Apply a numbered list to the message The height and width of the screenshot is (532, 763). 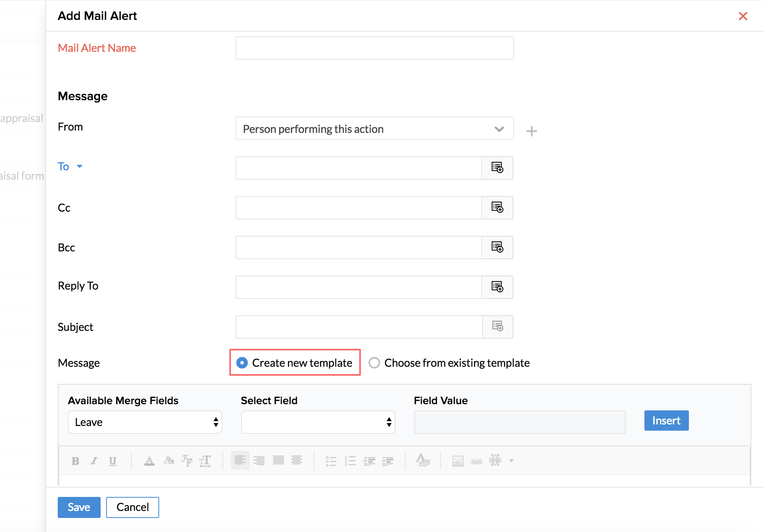tap(351, 460)
